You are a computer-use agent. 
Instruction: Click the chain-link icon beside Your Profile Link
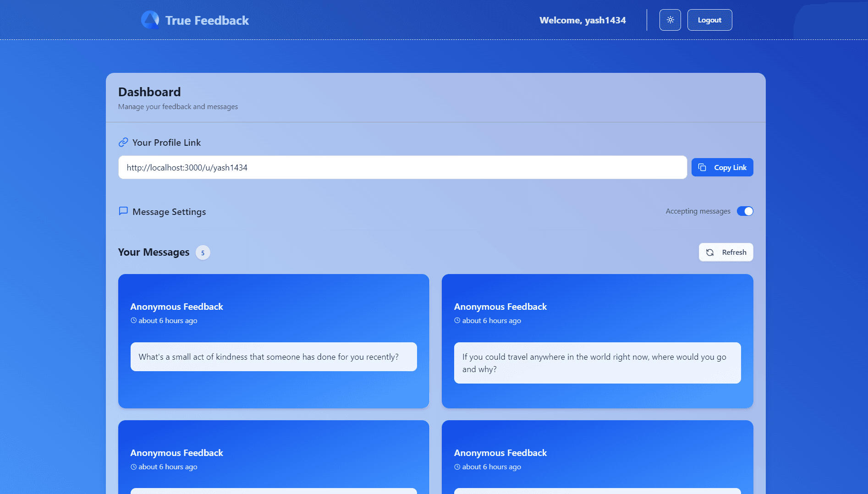123,142
